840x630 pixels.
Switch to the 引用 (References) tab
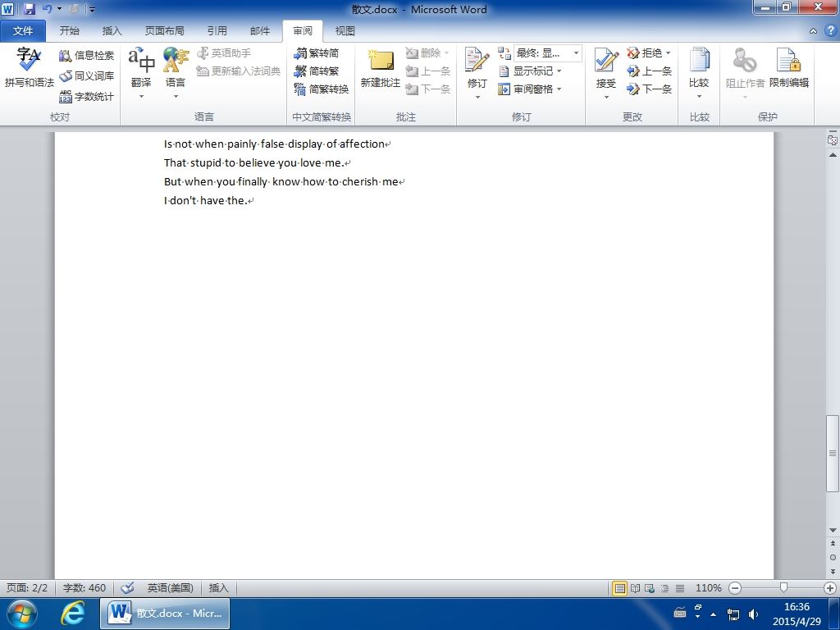point(217,31)
